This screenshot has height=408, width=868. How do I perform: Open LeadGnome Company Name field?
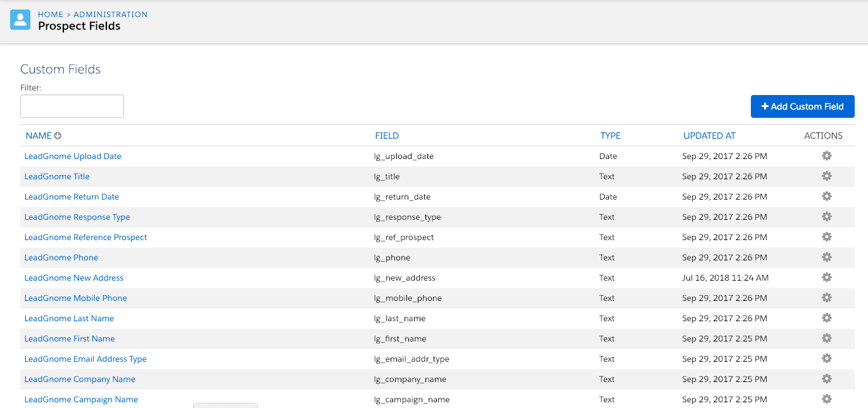80,379
